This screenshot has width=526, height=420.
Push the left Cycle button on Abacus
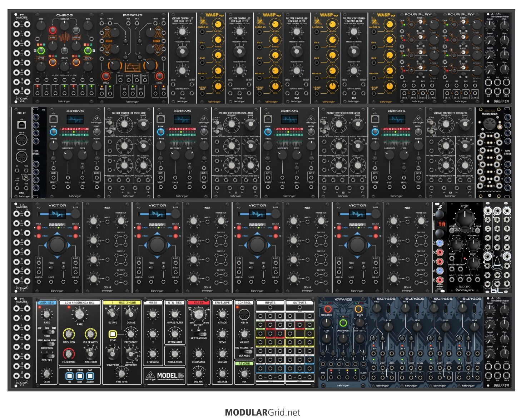point(106,76)
